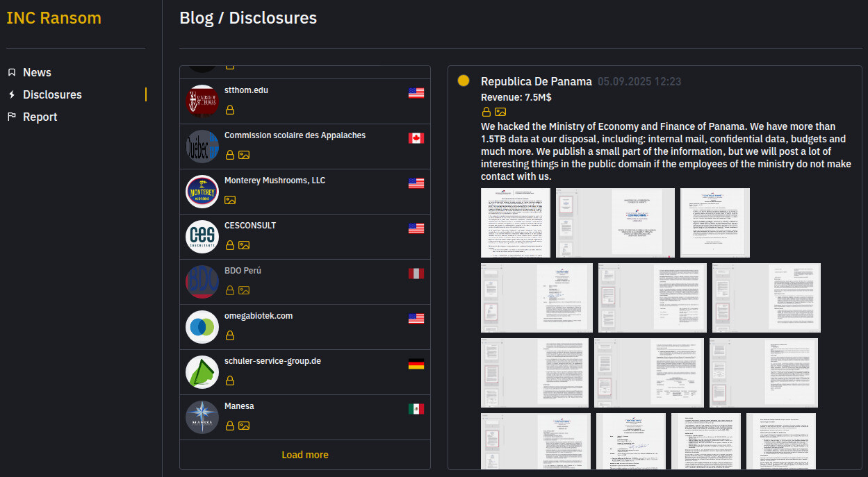Click the Peru flag on BDO Perú row
The height and width of the screenshot is (477, 868).
pos(416,274)
